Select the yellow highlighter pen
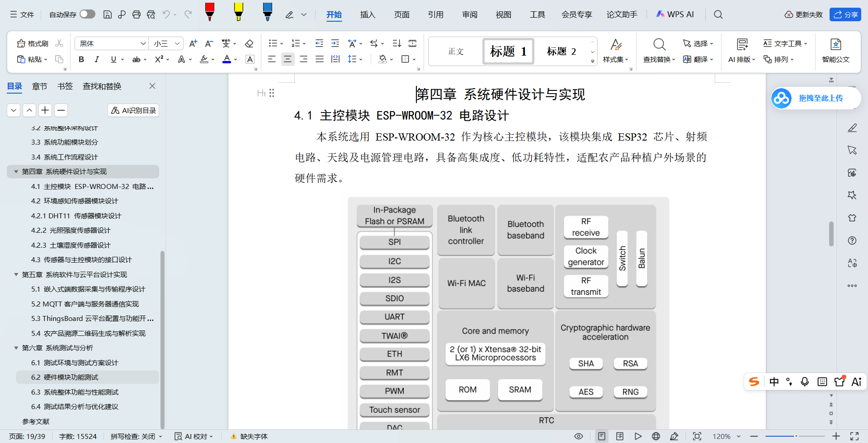 (x=239, y=12)
